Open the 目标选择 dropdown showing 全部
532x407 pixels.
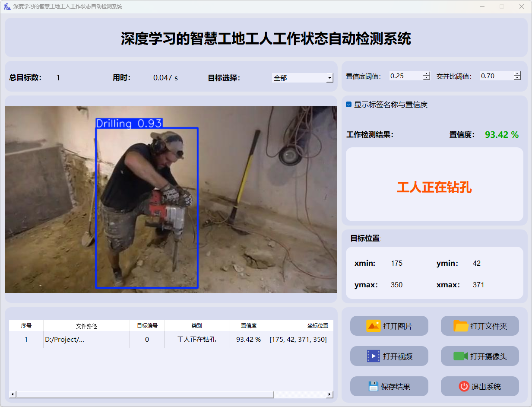pos(303,78)
